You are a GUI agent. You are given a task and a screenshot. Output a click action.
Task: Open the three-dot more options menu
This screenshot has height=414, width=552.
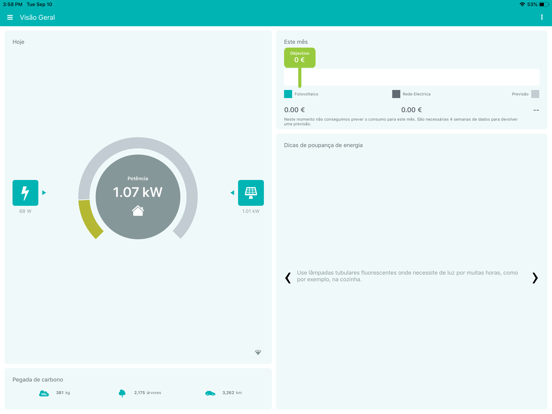point(541,17)
